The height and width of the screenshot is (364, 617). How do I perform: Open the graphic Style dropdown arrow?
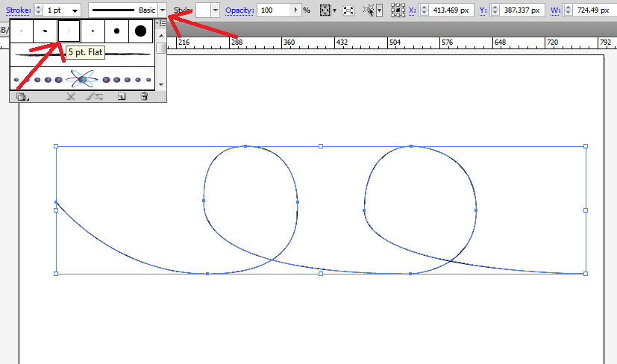(x=216, y=10)
